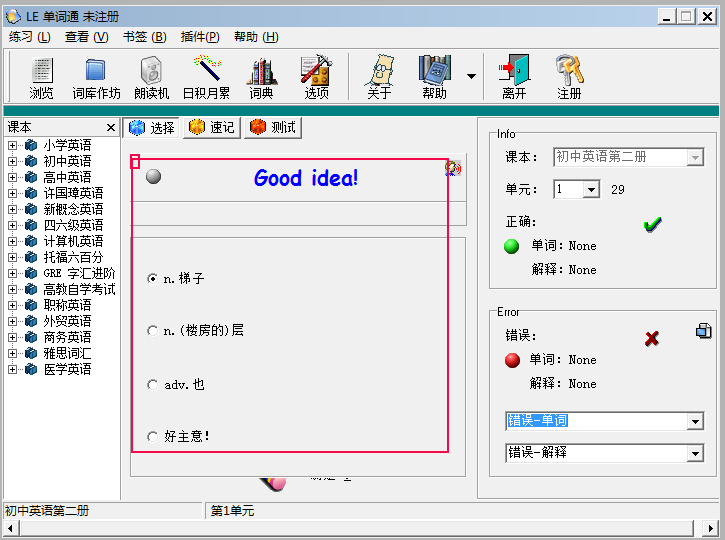This screenshot has width=725, height=540.
Task: Select 职称英语 in the tree
Action: 67,305
